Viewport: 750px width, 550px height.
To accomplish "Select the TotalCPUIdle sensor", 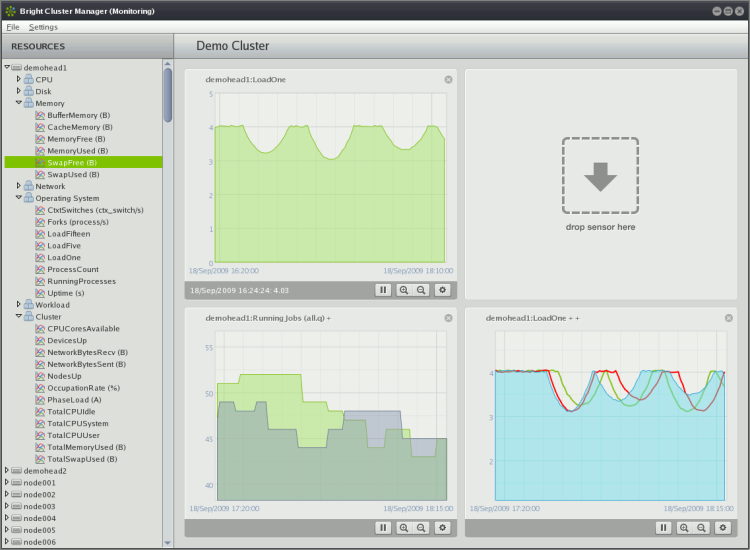I will pos(71,412).
